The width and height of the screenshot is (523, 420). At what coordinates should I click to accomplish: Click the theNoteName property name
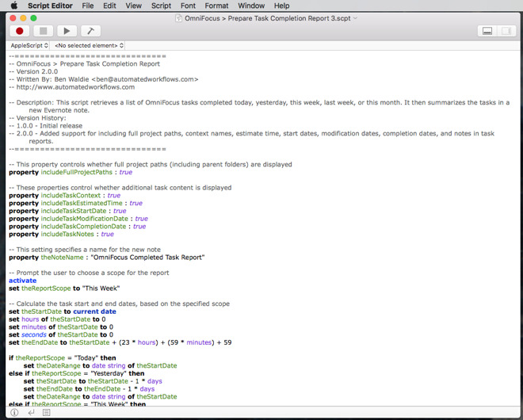[x=62, y=258]
